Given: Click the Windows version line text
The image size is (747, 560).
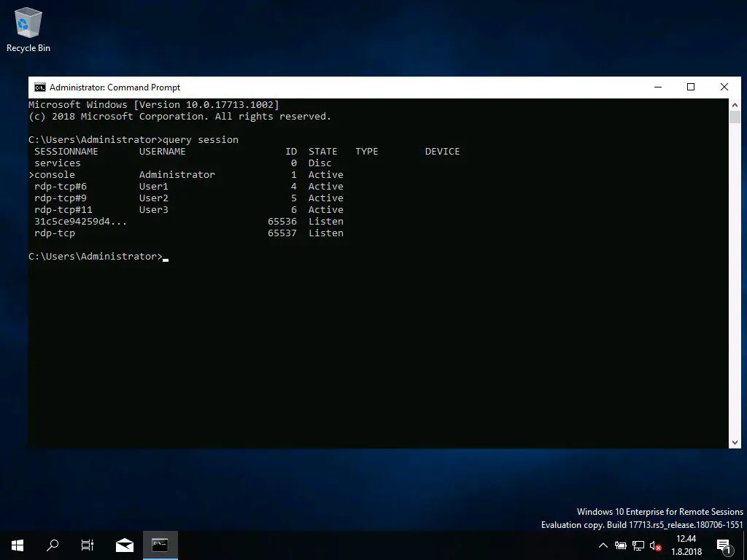Looking at the screenshot, I should pyautogui.click(x=154, y=104).
